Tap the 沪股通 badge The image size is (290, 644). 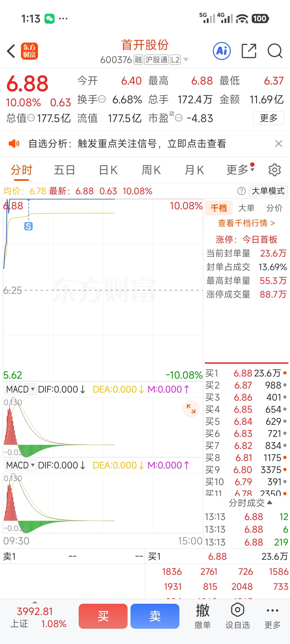pyautogui.click(x=157, y=60)
